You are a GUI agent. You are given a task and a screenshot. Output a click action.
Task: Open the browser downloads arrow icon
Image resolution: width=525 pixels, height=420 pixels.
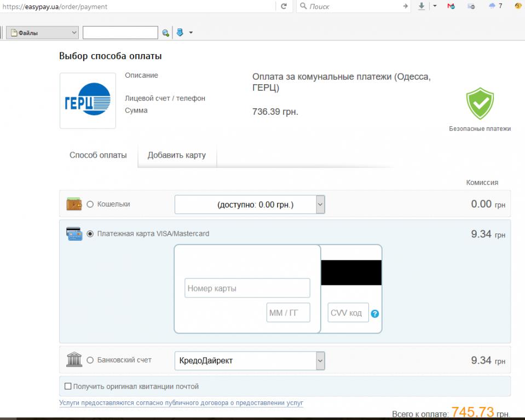tap(422, 7)
